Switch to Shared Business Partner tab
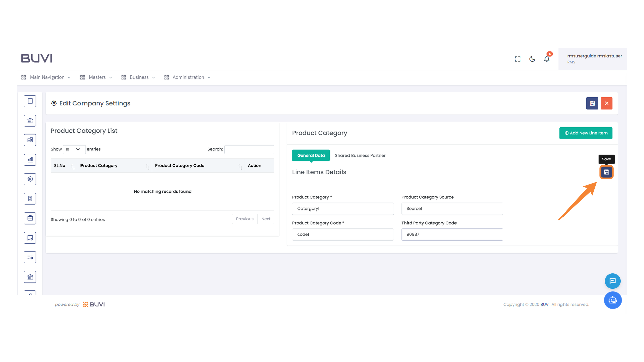Viewport: 644px width, 362px height. click(x=360, y=155)
